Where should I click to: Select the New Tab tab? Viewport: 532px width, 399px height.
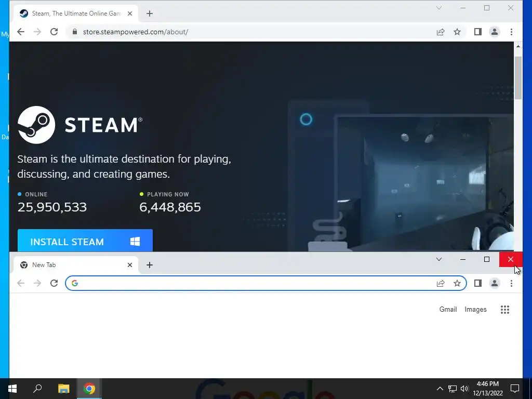[x=76, y=265]
